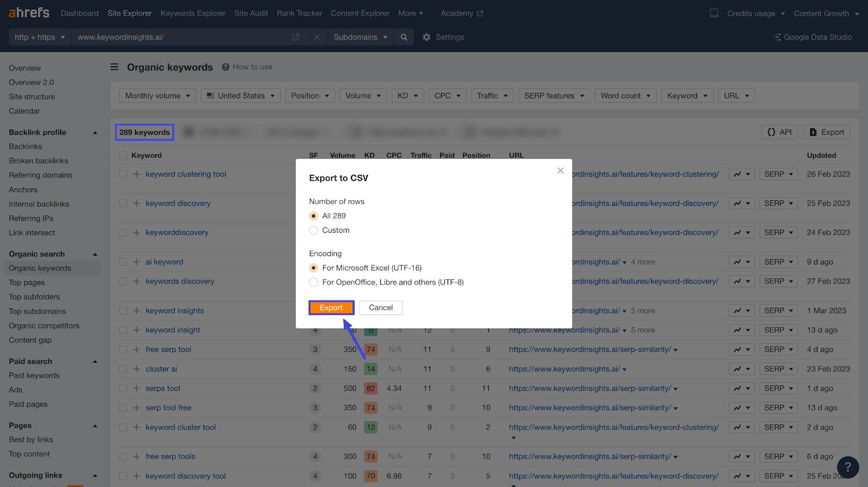Viewport: 868px width, 487px height.
Task: Select the All 289 rows radio option
Action: [314, 216]
